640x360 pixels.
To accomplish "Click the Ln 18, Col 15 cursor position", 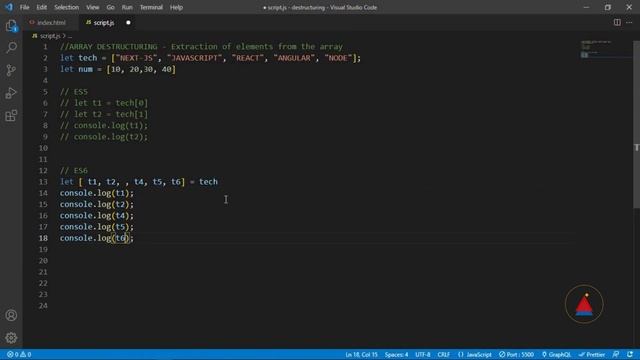I will coord(361,355).
